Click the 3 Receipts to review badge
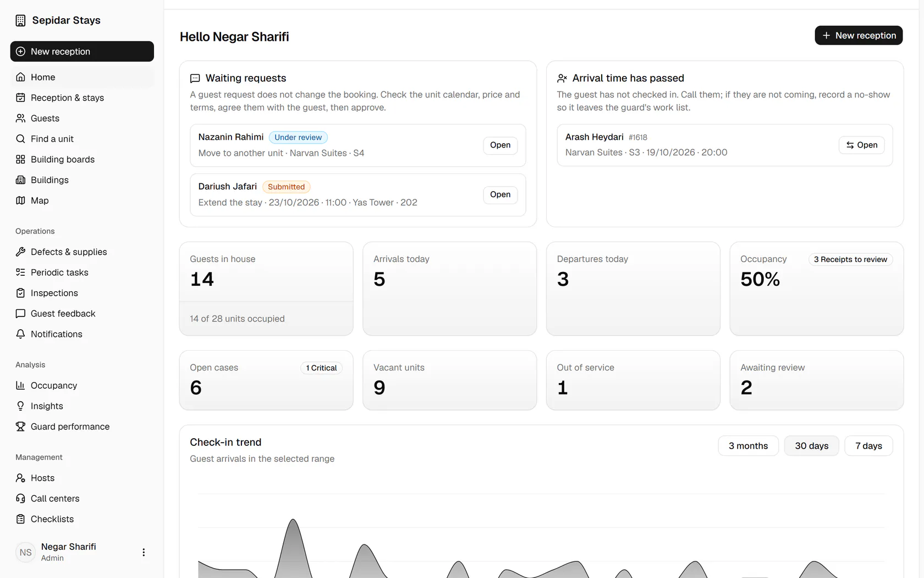Image resolution: width=924 pixels, height=578 pixels. [850, 259]
